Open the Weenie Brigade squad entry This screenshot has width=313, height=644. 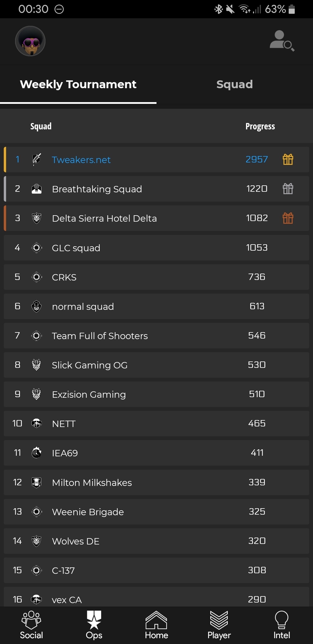click(88, 512)
